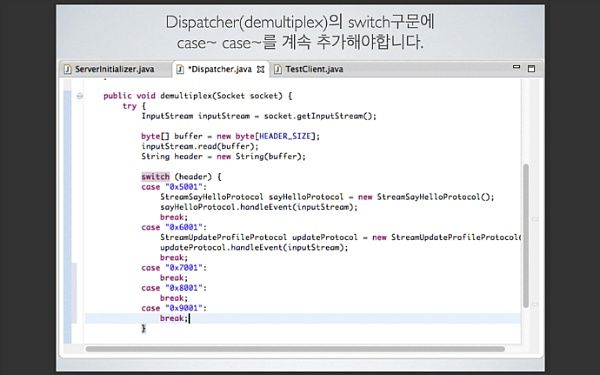Click the Java file icon on ServerInitializer.java tab

pyautogui.click(x=68, y=69)
